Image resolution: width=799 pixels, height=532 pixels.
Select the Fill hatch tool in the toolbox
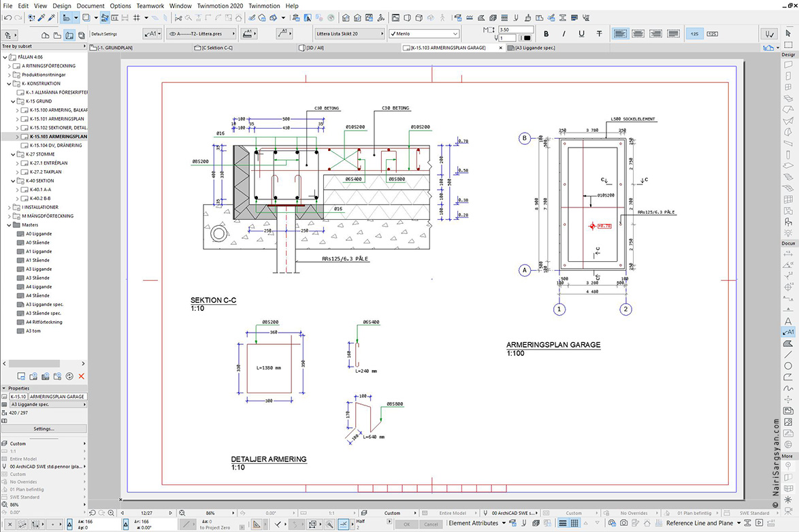(x=788, y=344)
